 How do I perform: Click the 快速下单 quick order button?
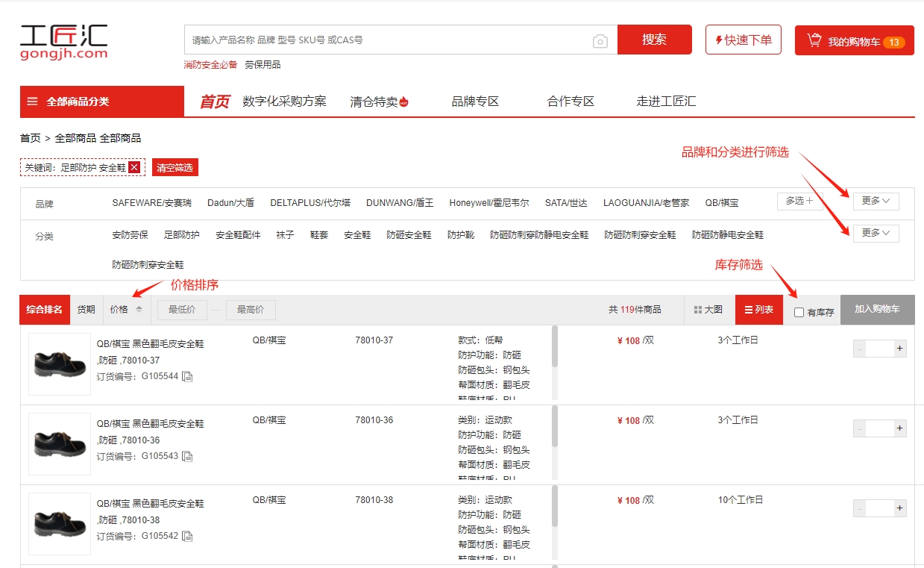744,40
